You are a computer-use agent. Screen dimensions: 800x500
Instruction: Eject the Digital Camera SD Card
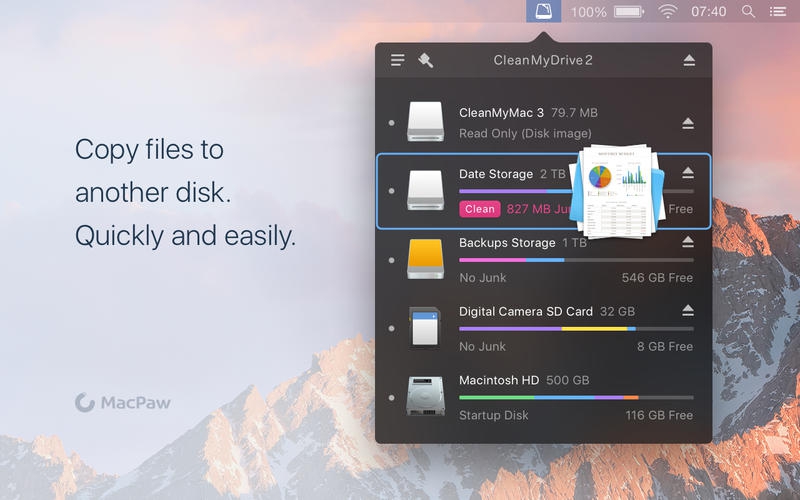click(x=688, y=310)
